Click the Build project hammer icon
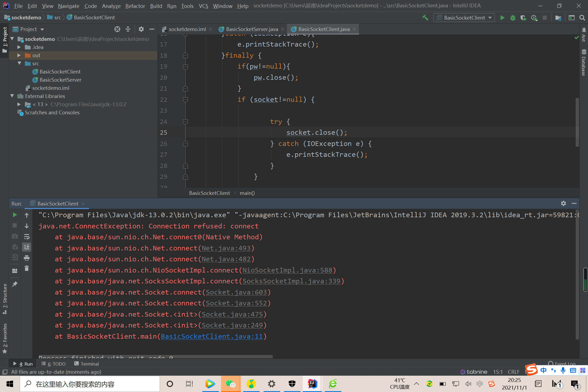The height and width of the screenshot is (392, 588). [425, 18]
